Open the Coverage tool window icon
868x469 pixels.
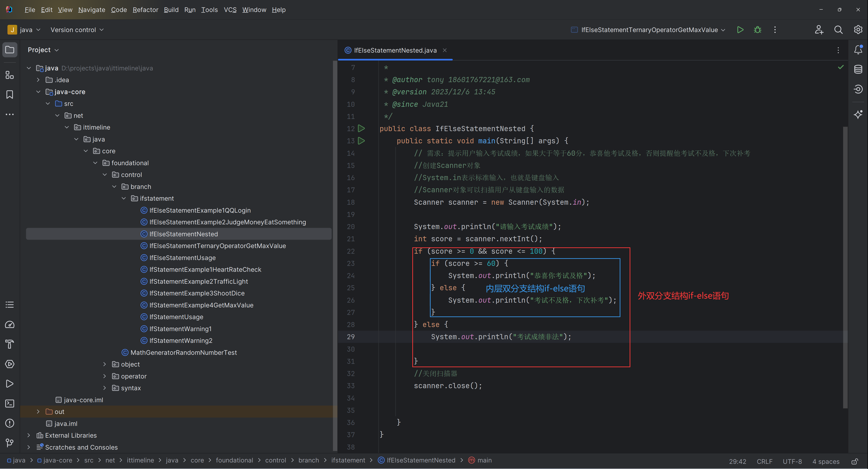coord(858,89)
